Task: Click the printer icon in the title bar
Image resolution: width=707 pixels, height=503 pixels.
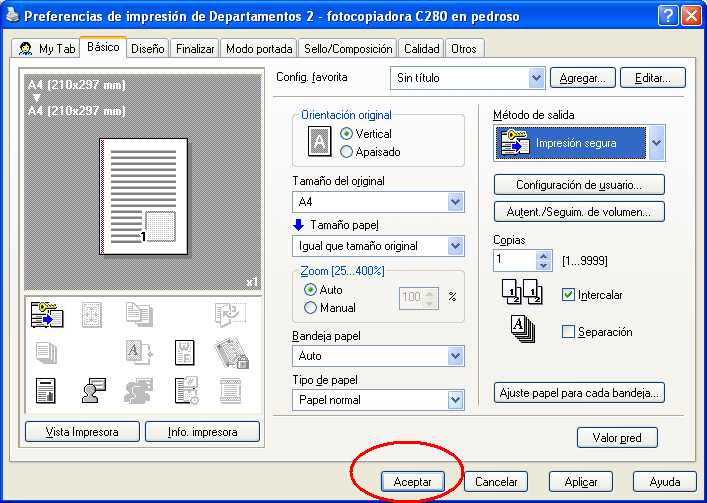Action: 12,16
